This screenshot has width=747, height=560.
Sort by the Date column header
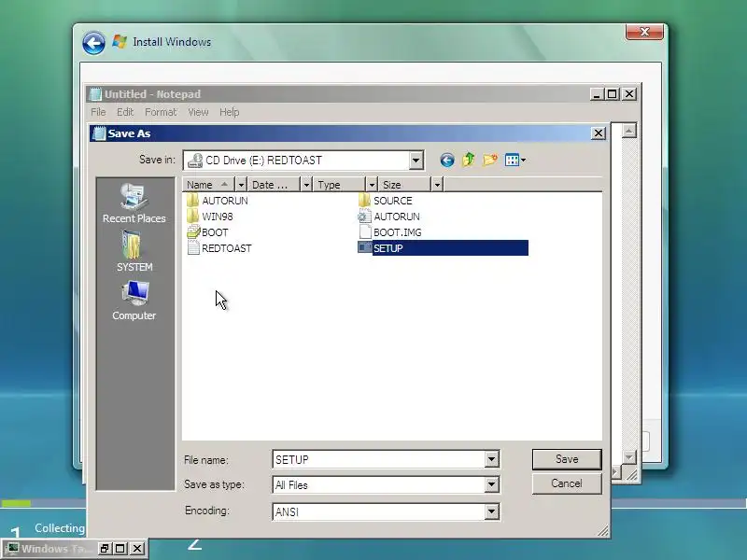point(274,184)
